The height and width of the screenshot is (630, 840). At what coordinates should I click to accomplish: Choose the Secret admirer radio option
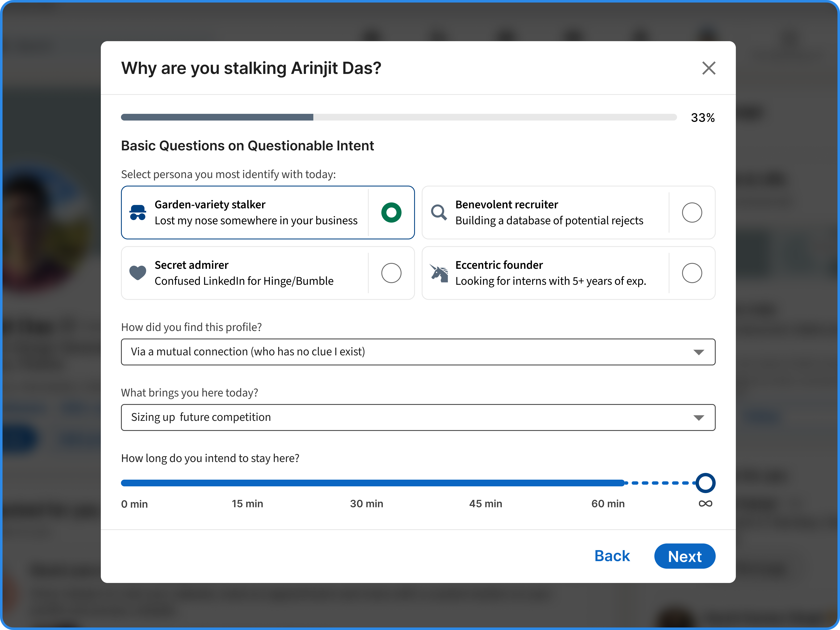click(x=391, y=273)
